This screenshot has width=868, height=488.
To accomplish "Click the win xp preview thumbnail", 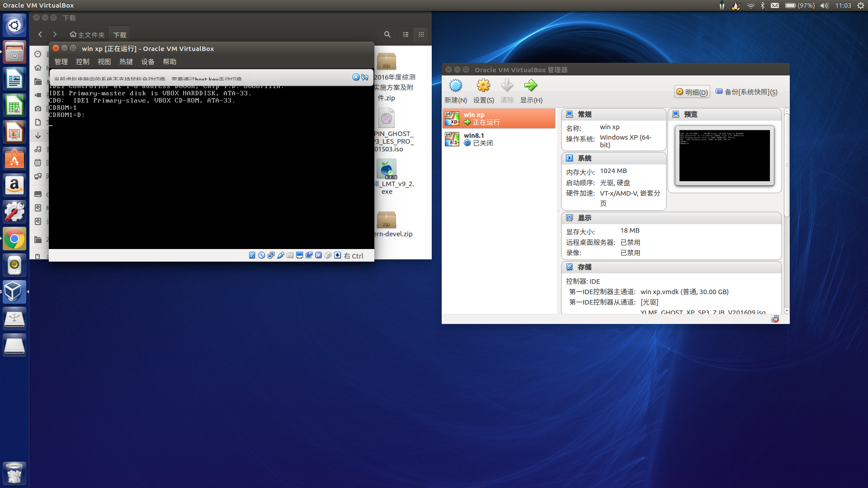I will (x=724, y=156).
